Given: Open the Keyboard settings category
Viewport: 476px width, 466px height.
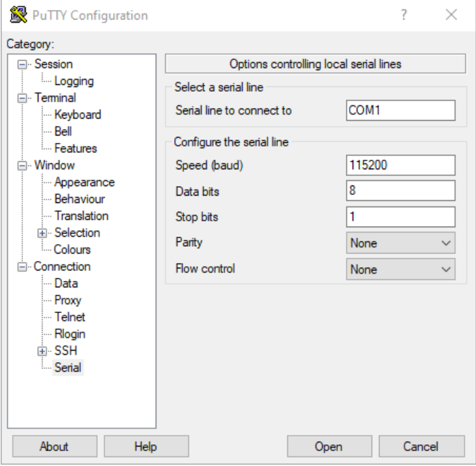Looking at the screenshot, I should point(78,115).
